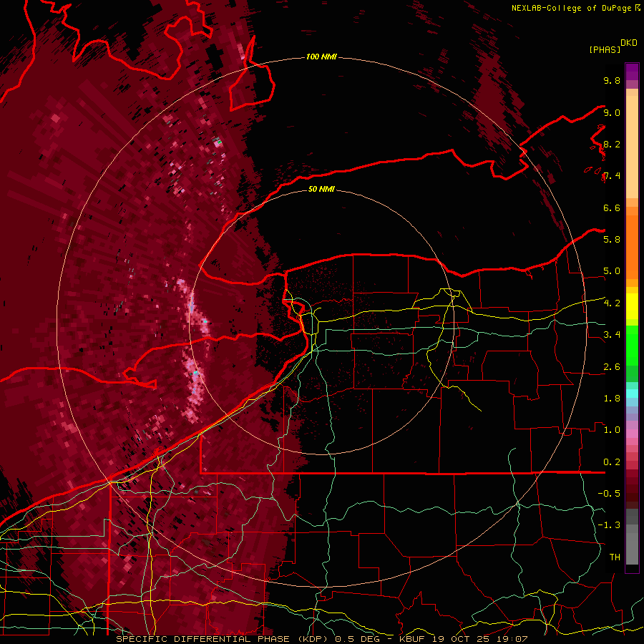This screenshot has height=644, width=644.
Task: Select the 9.0 value on the color scale
Action: pyautogui.click(x=612, y=112)
